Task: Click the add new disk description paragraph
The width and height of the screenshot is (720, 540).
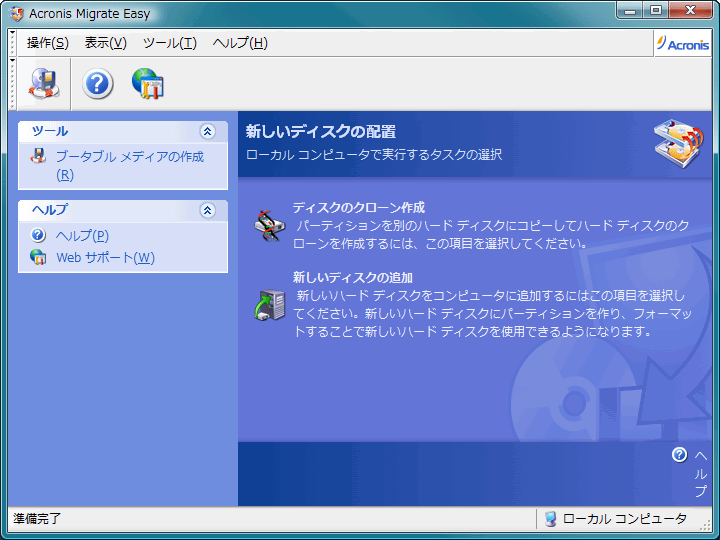Action: point(493,313)
